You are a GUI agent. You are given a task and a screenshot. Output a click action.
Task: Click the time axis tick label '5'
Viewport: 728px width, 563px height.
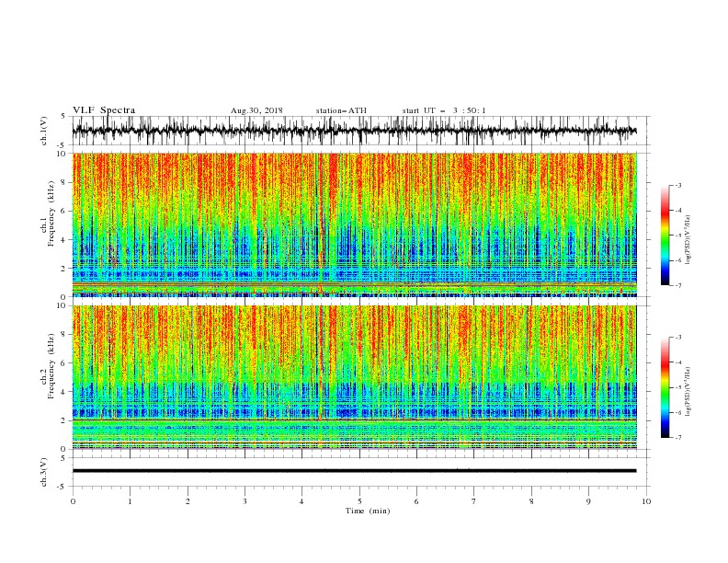359,501
